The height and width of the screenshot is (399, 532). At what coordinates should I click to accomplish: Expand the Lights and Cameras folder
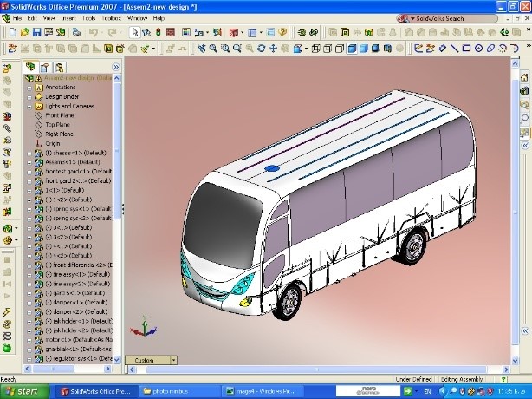29,105
